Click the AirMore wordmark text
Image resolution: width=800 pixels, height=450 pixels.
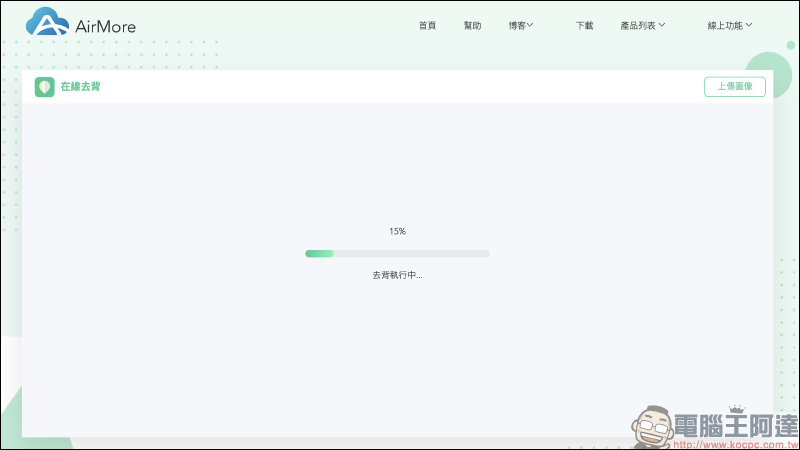click(x=105, y=26)
